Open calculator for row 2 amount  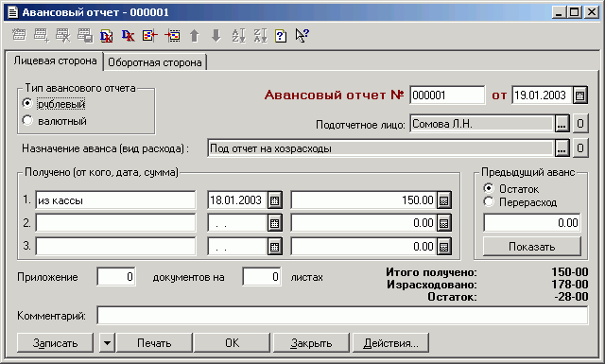pos(443,223)
